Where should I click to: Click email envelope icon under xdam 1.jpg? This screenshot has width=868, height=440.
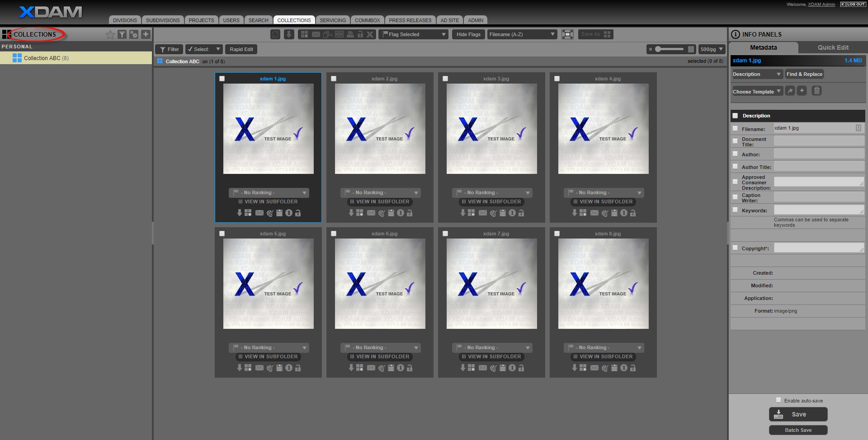pyautogui.click(x=259, y=213)
